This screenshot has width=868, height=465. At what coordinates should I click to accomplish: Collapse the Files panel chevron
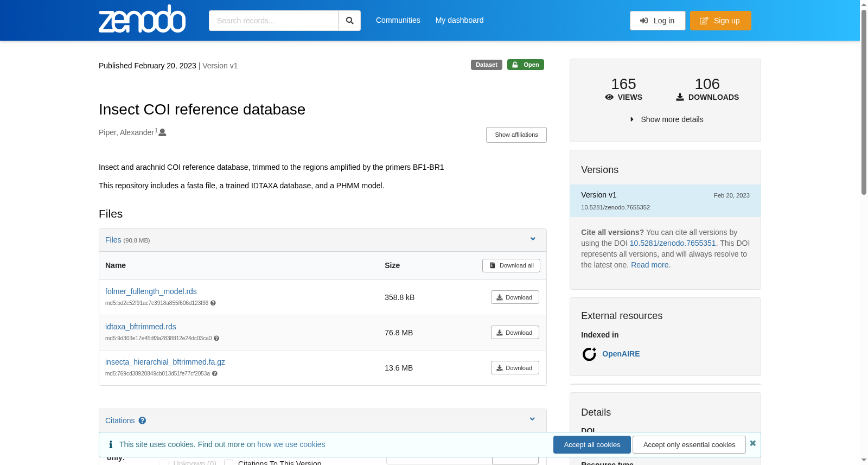[533, 239]
